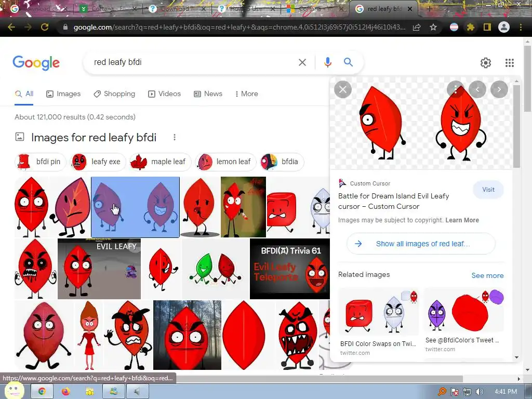Open the See more related images link
Viewport: 532px width, 399px height.
[487, 275]
